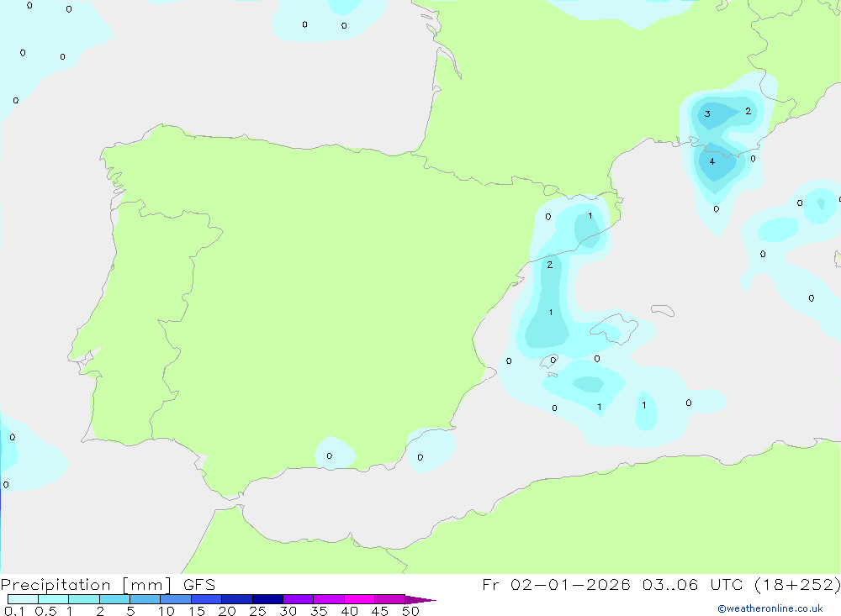Click the 0 value near Málaga coast
The height and width of the screenshot is (616, 841).
[329, 456]
